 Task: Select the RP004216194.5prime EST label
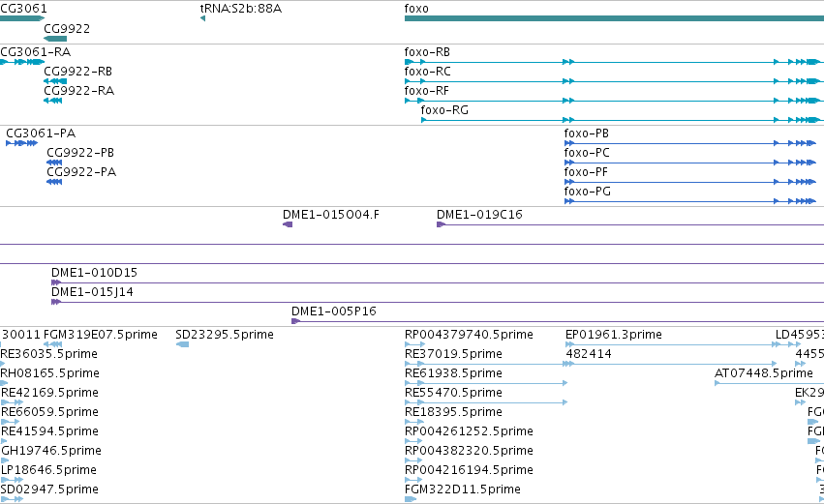469,470
